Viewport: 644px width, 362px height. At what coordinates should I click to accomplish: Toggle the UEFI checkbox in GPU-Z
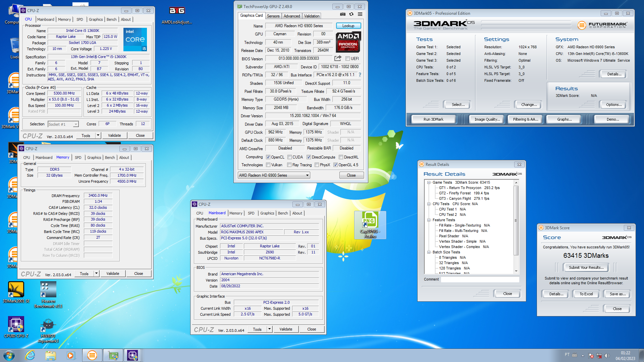[x=348, y=58]
